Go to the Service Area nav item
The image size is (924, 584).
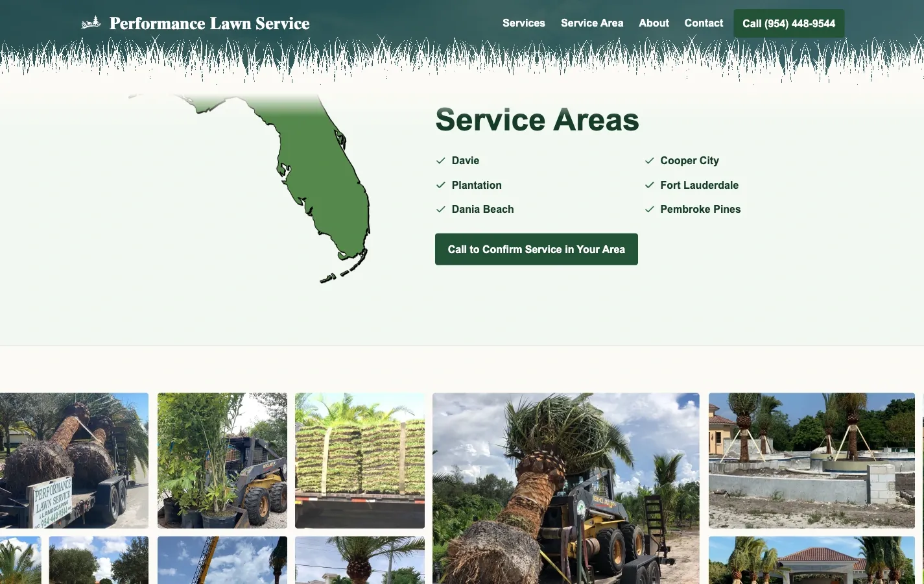(592, 23)
